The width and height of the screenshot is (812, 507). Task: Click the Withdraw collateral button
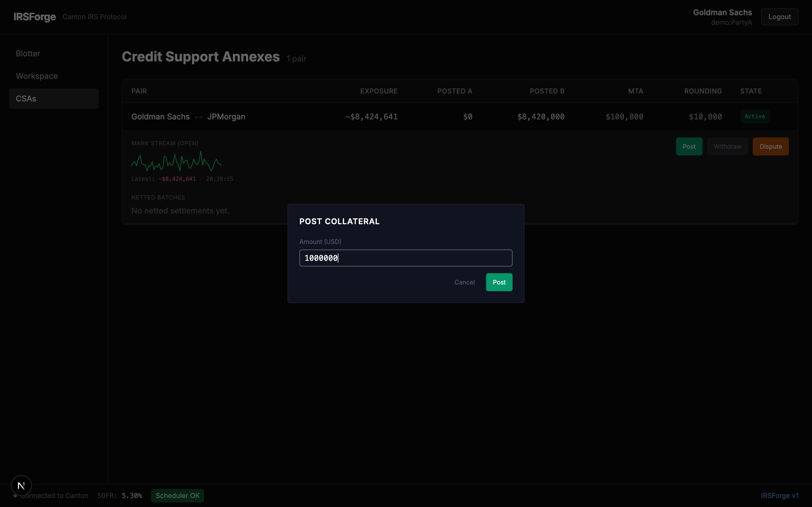tap(727, 146)
